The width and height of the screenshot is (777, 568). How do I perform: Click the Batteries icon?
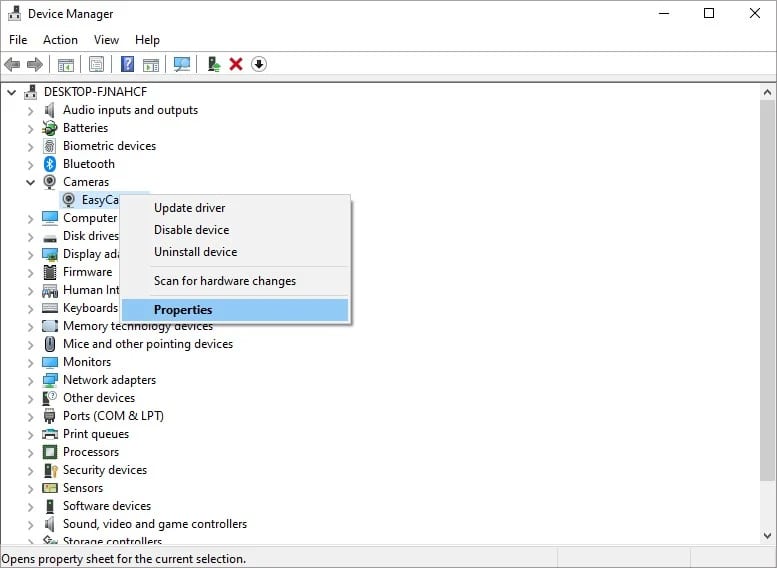click(50, 128)
